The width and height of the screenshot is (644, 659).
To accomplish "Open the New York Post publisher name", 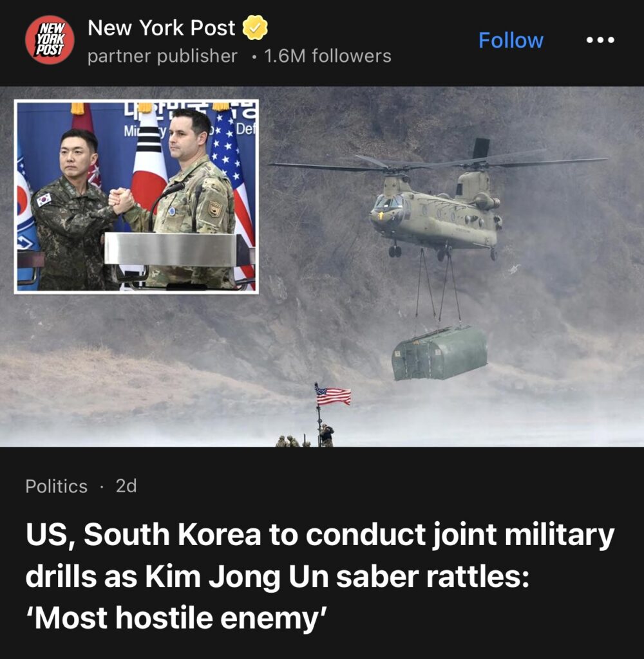I will (x=161, y=28).
